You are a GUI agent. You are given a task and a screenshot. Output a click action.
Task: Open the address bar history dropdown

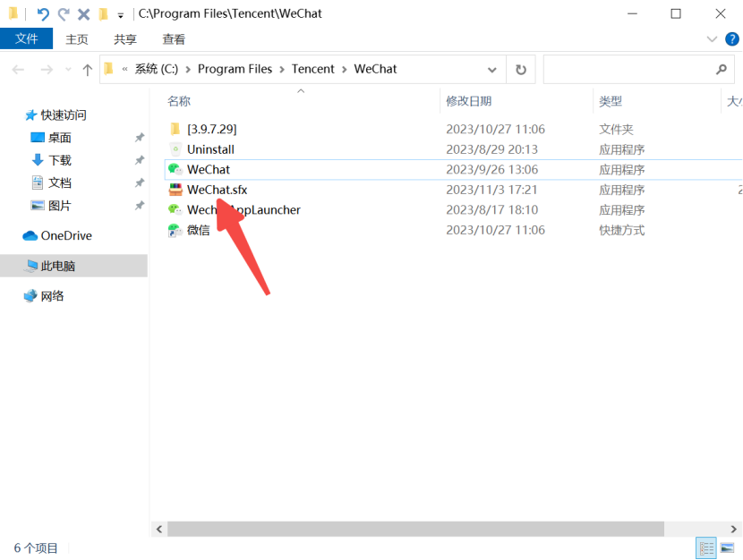(x=491, y=70)
